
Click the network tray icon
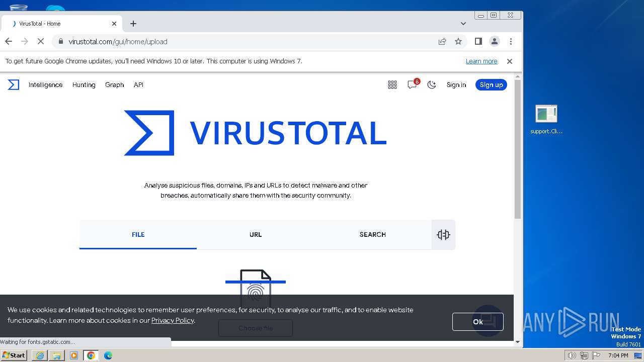click(584, 355)
